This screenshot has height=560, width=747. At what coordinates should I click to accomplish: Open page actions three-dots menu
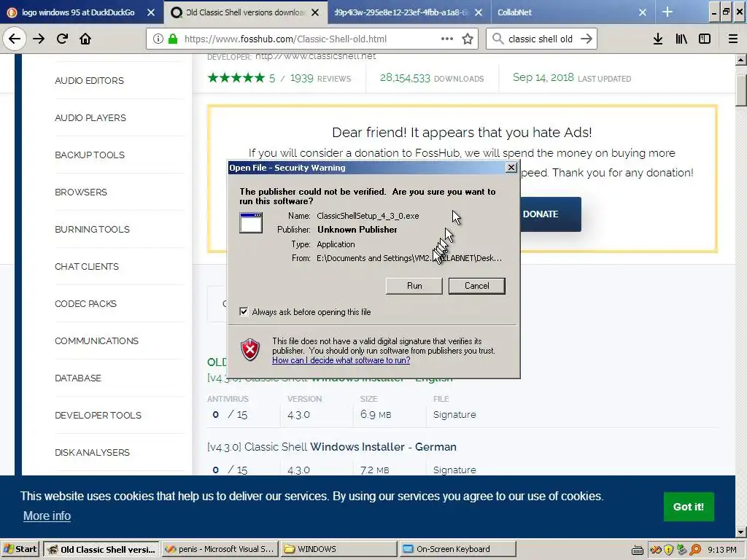pyautogui.click(x=447, y=39)
